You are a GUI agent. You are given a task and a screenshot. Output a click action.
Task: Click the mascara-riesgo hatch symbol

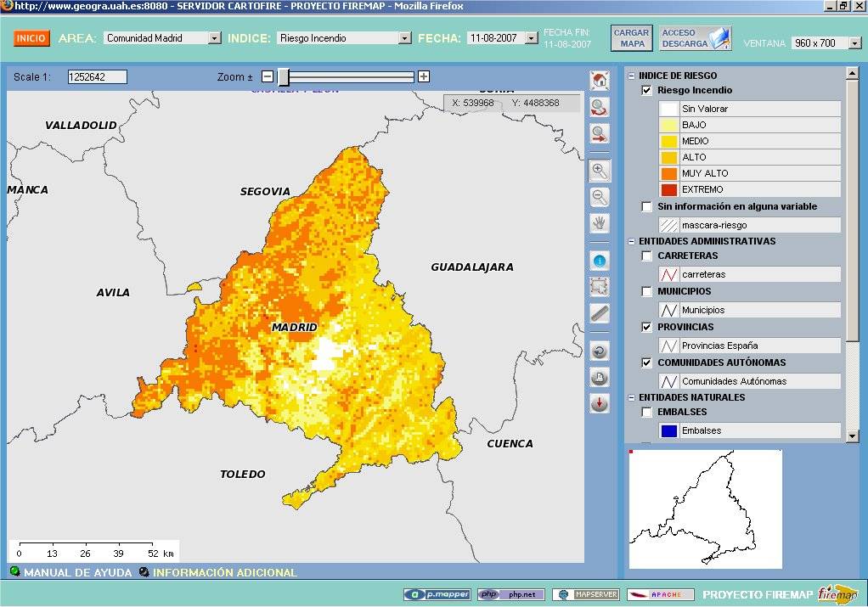coord(668,225)
